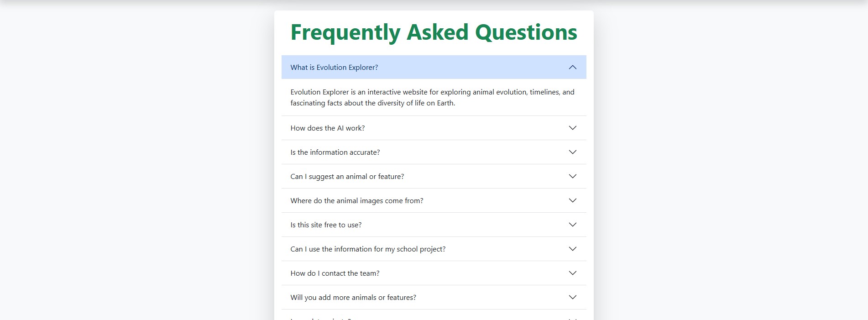868x320 pixels.
Task: Expand 'How does the AI work?'
Action: tap(327, 128)
